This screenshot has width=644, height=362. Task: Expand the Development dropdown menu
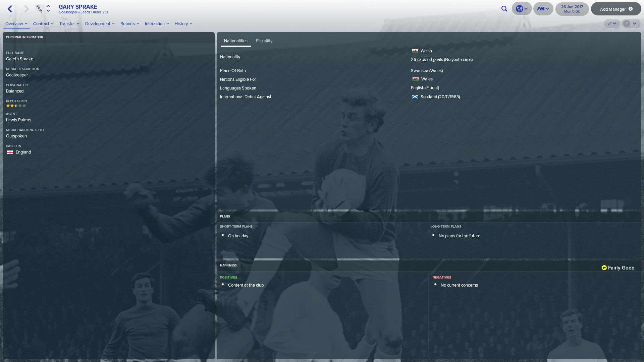[x=100, y=24]
